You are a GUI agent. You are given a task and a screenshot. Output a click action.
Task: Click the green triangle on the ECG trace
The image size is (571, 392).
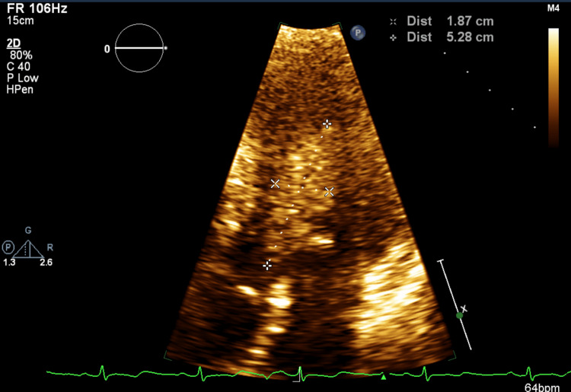click(383, 377)
